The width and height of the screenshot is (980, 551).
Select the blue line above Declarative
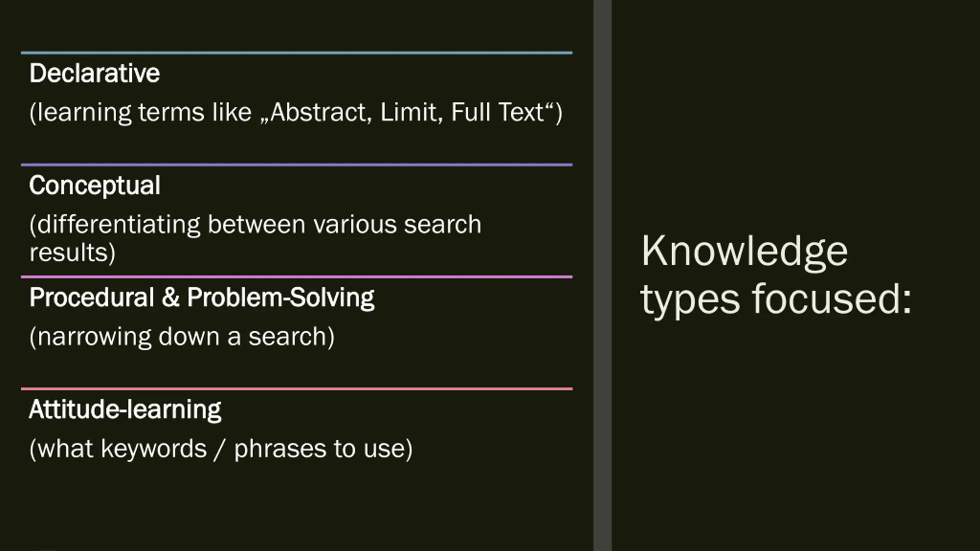point(297,53)
